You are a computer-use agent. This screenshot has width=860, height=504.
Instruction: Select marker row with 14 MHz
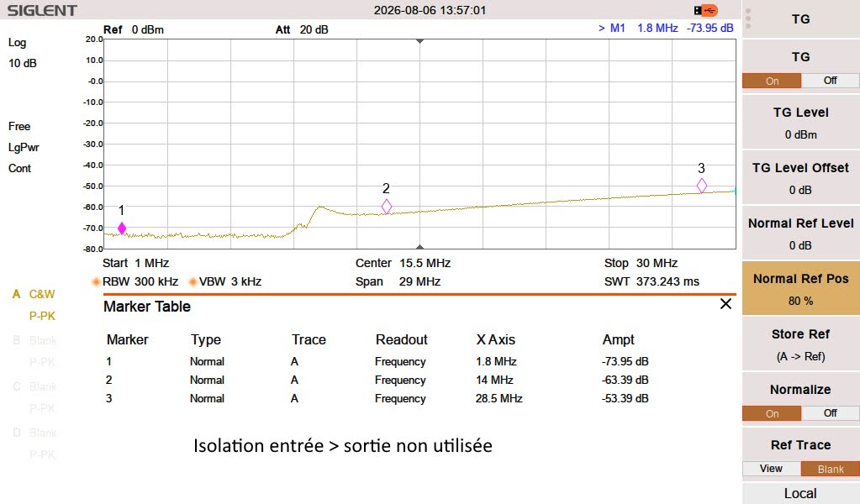(x=377, y=381)
